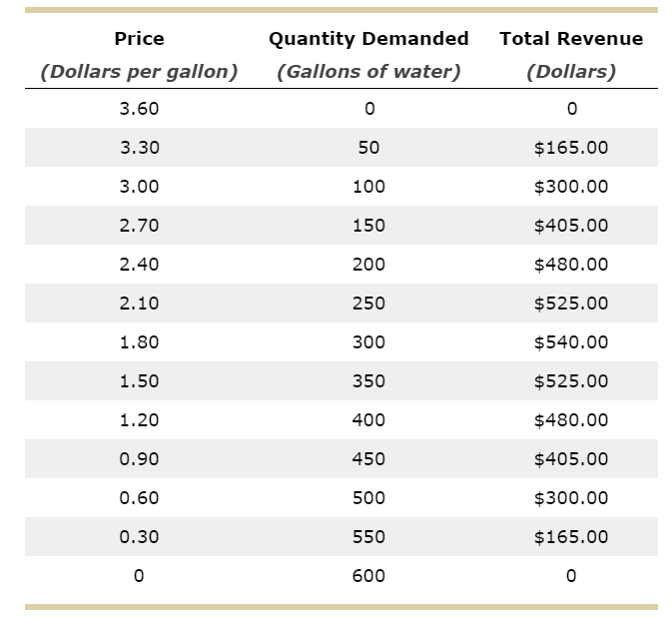
Task: Select the 3.30 price cell
Action: [x=139, y=148]
